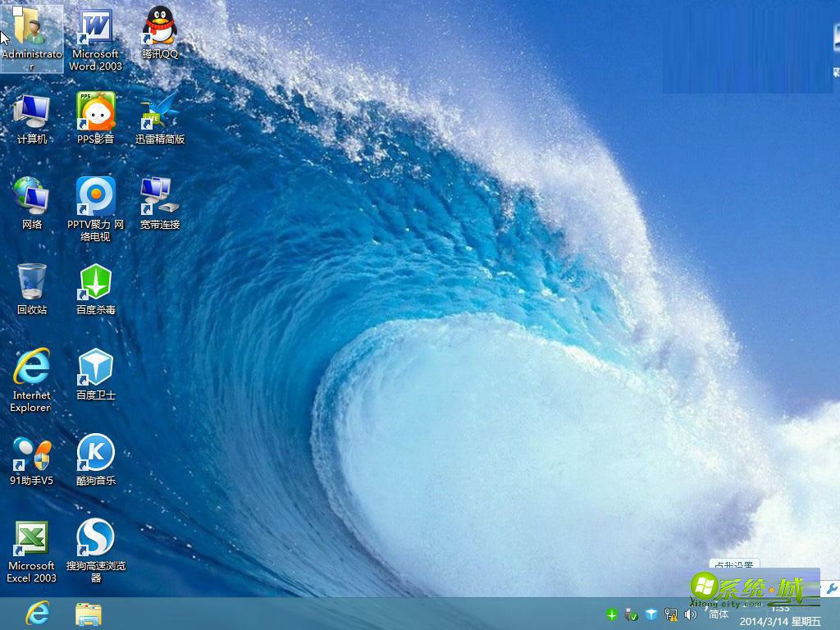The height and width of the screenshot is (630, 840).
Task: Select the 搜狗高速浏览器 browser icon
Action: [x=96, y=539]
